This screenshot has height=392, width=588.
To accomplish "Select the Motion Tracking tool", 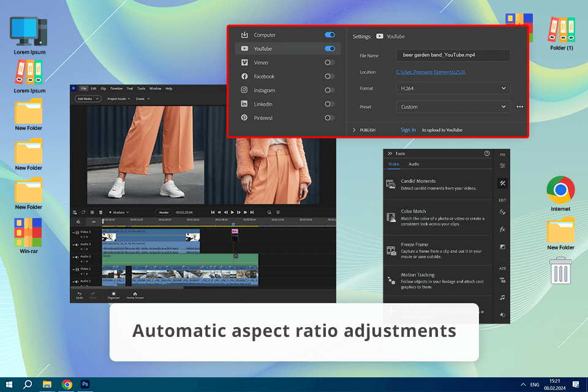I will (x=437, y=281).
